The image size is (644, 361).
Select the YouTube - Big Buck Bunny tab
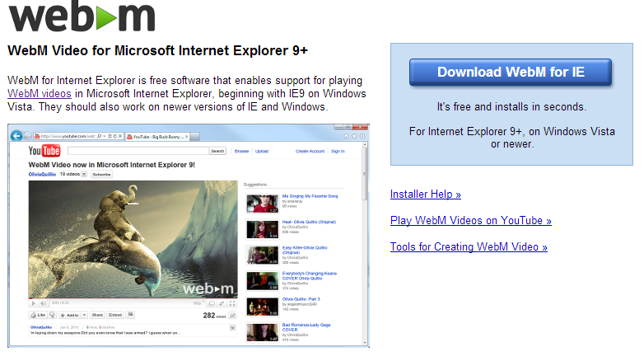157,137
